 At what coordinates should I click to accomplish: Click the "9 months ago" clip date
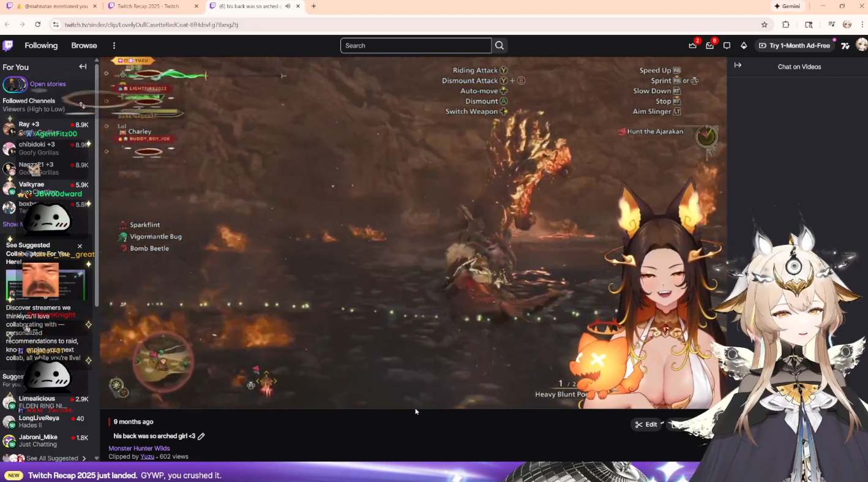tap(133, 422)
